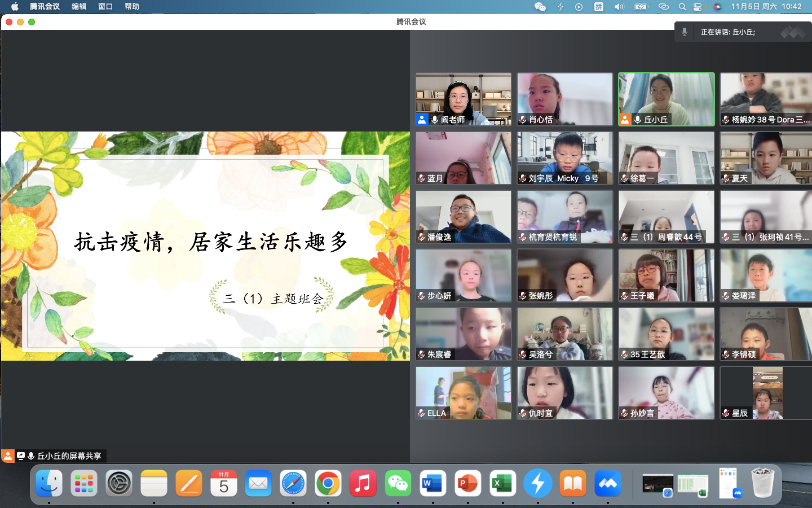Viewport: 812px width, 508px height.
Task: Select 杭育贤杭育锐 video tile
Action: click(x=565, y=217)
